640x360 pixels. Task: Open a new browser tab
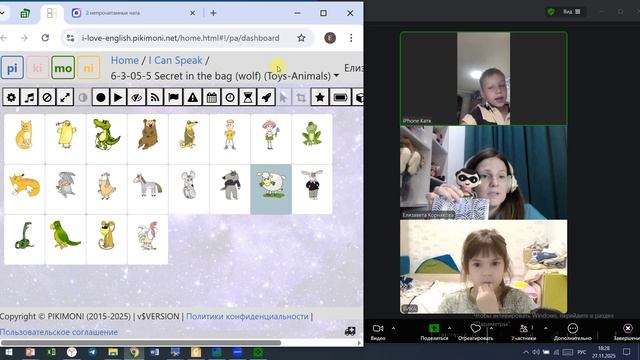tap(213, 13)
